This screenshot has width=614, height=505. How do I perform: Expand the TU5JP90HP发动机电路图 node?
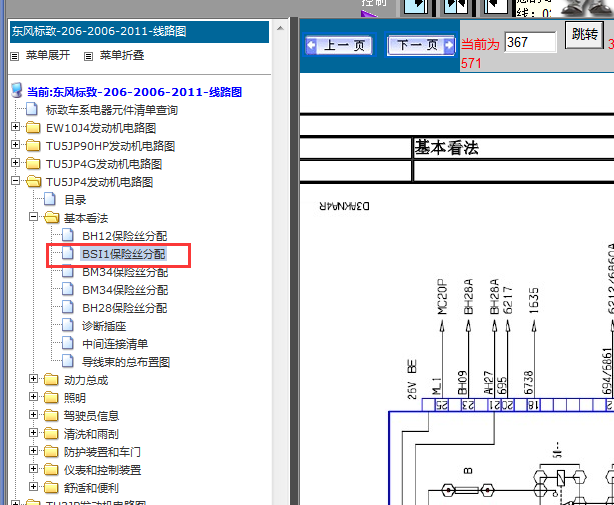(16, 144)
